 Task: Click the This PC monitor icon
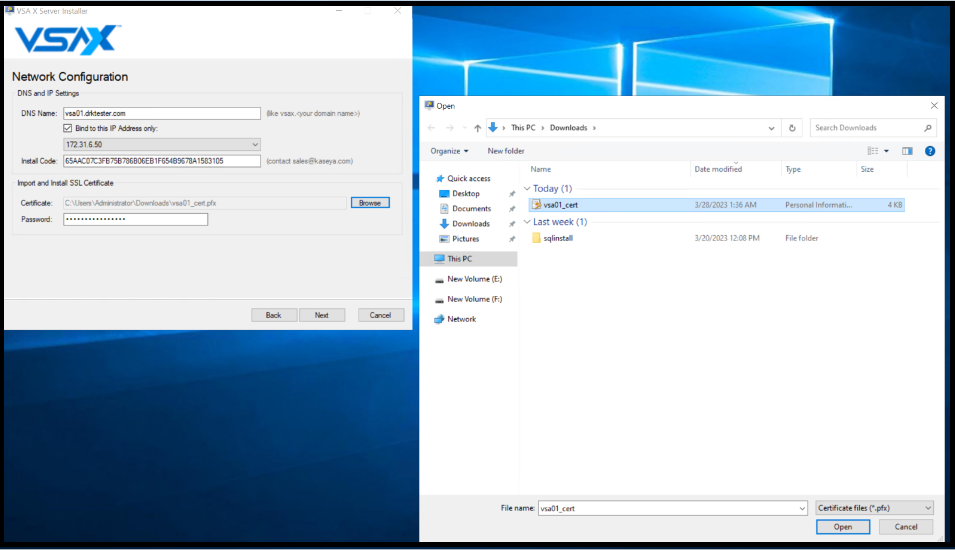pyautogui.click(x=439, y=259)
